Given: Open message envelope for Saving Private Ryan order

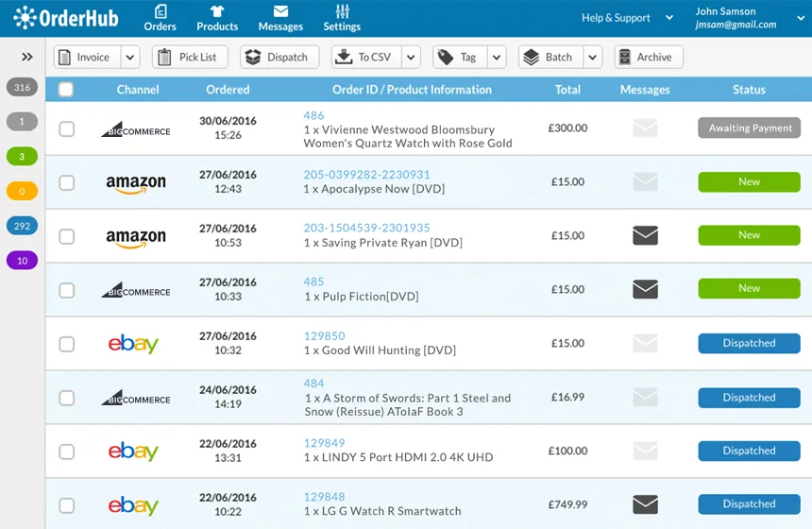Looking at the screenshot, I should pos(645,235).
